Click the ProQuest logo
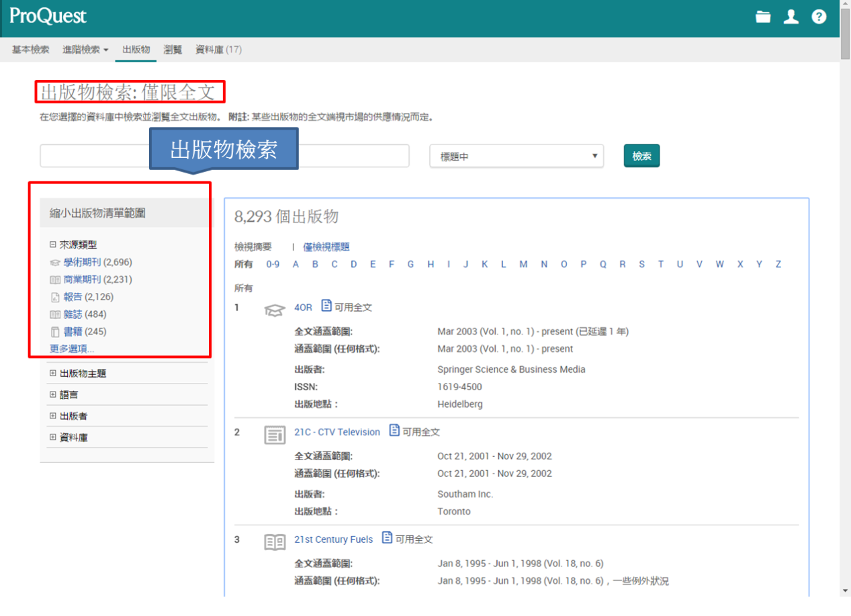 pyautogui.click(x=48, y=16)
